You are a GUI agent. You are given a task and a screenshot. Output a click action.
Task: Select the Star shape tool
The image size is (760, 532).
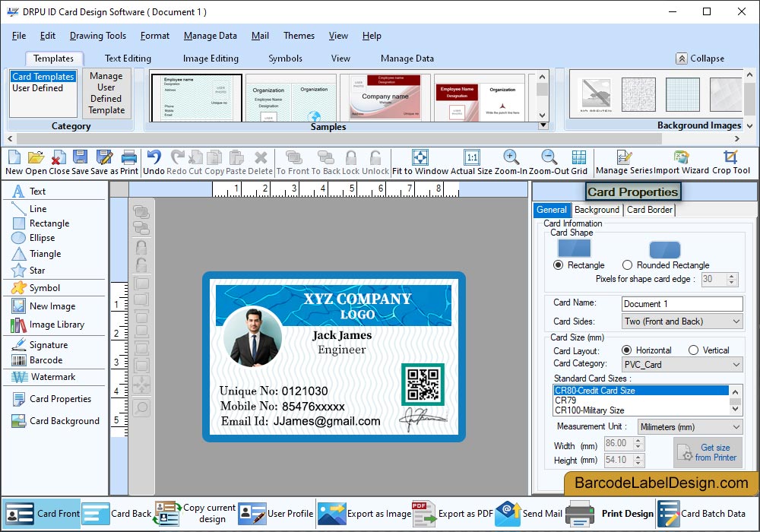pyautogui.click(x=28, y=271)
